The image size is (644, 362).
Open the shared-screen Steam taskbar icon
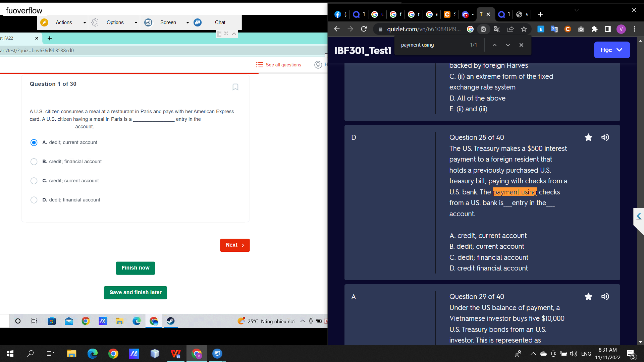click(x=170, y=321)
